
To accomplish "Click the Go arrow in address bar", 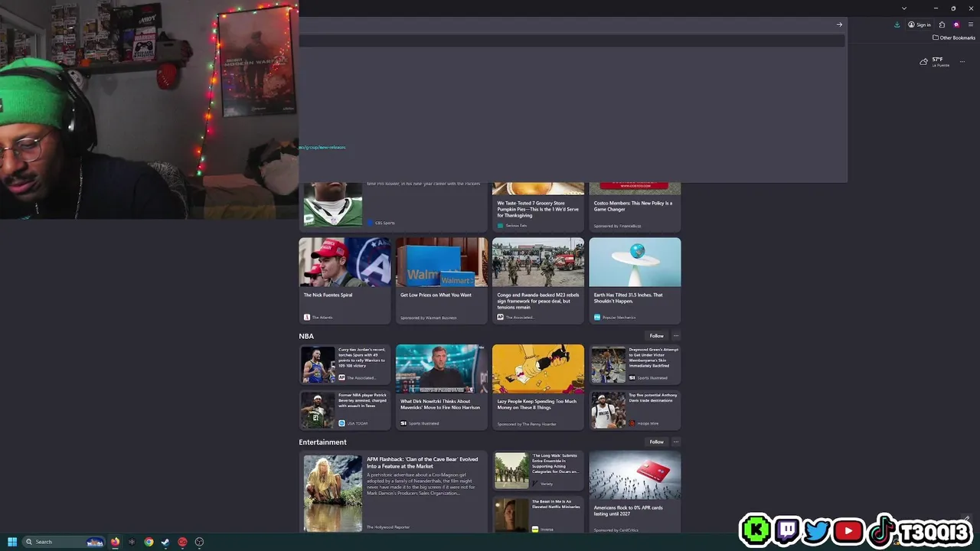I will tap(839, 24).
